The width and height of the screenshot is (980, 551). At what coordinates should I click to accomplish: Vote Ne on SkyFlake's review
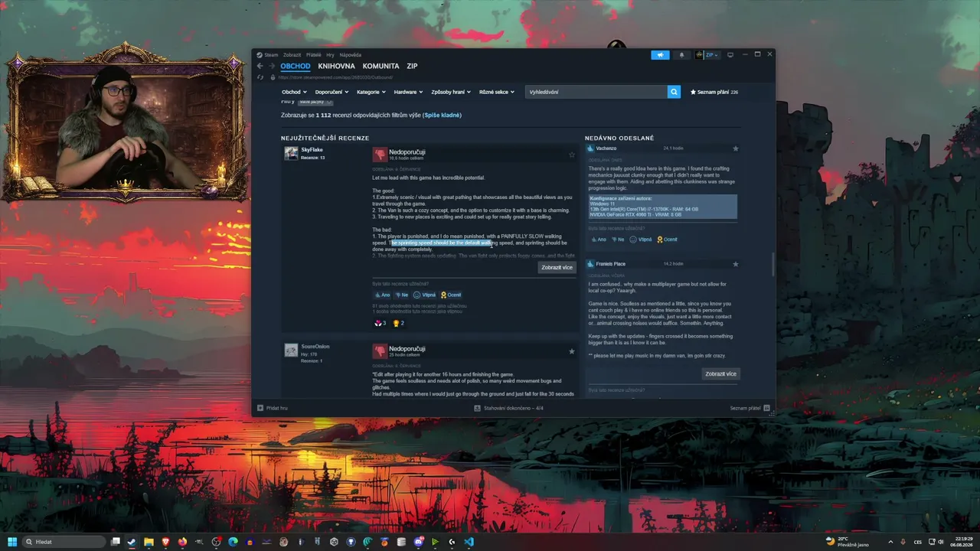click(401, 295)
